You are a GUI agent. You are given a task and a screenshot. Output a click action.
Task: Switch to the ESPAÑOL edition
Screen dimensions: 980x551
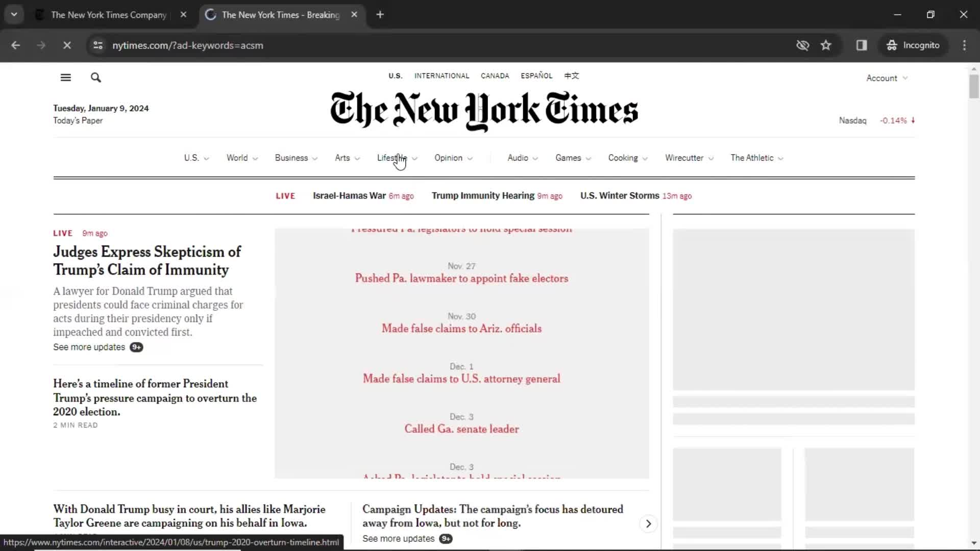536,76
